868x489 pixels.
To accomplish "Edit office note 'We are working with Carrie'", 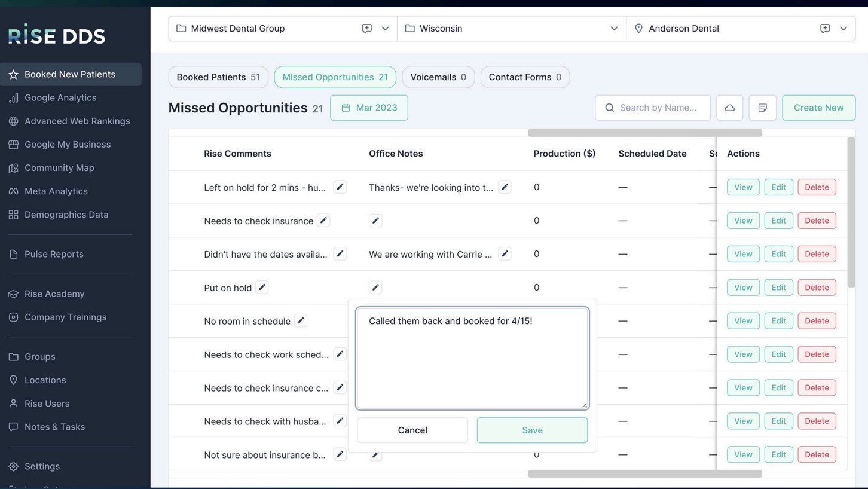I will 505,254.
